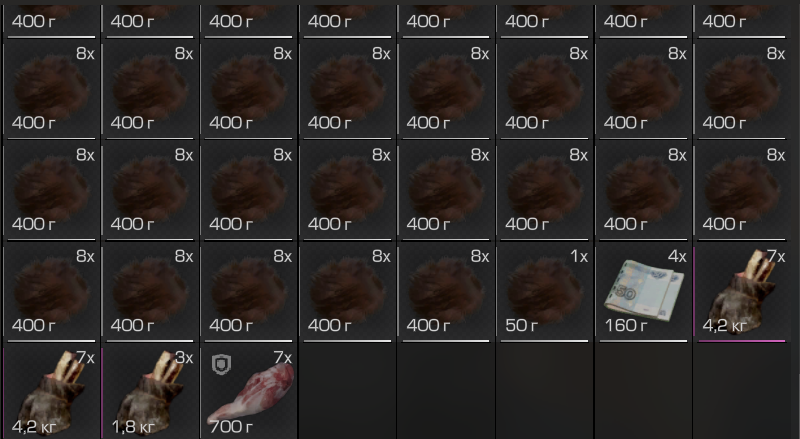
Task: Click the 7x quantity label on the raw meat
Action: 283,357
